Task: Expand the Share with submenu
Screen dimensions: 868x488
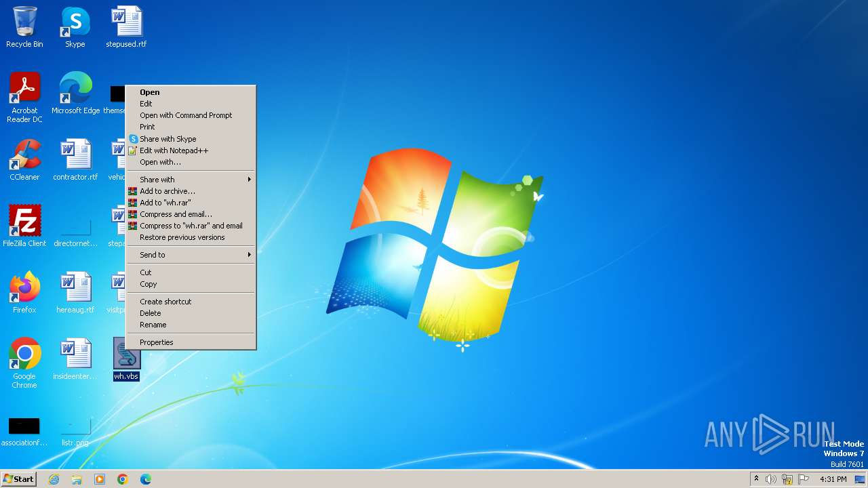Action: [191, 180]
